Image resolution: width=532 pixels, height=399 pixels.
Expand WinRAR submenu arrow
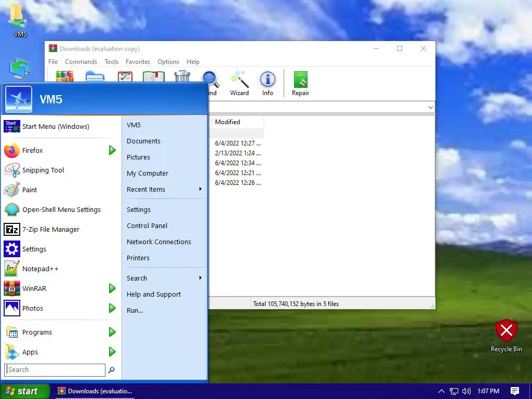(x=112, y=288)
